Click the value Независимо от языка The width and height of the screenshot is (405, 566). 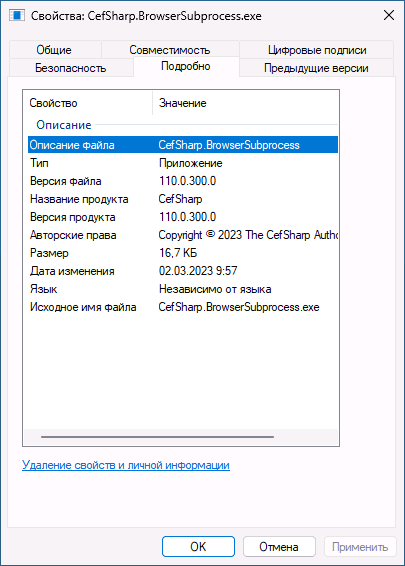(215, 289)
